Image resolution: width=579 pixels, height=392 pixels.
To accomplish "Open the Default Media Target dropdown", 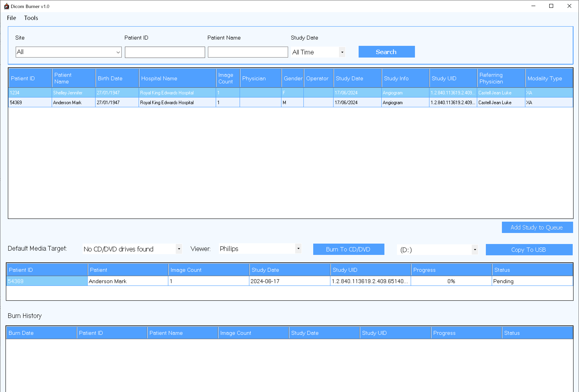I will [132, 249].
